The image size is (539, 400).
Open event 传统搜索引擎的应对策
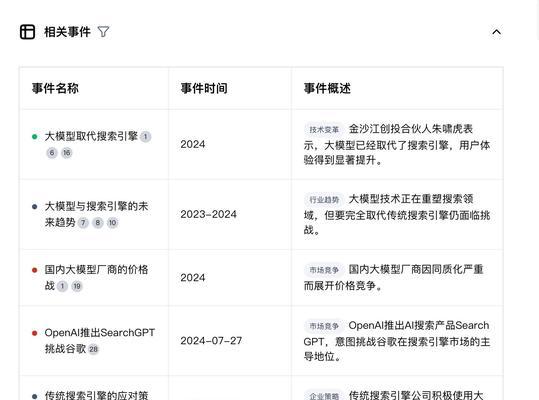(96, 395)
